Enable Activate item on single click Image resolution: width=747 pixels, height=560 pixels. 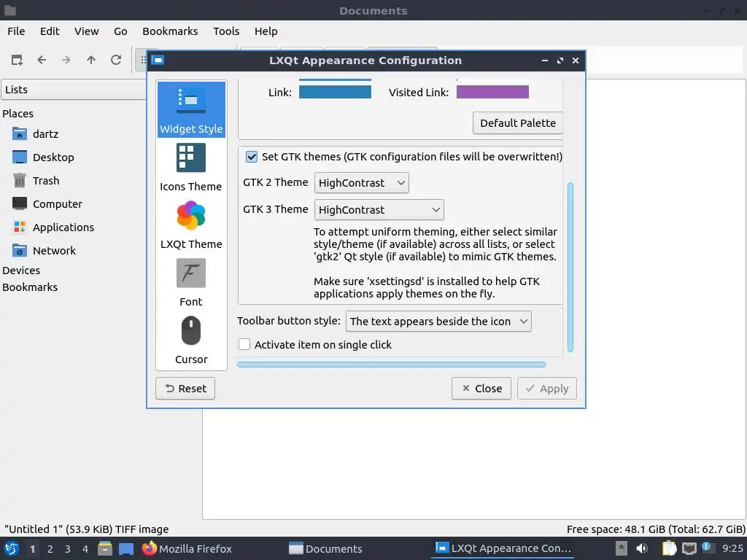coord(244,344)
